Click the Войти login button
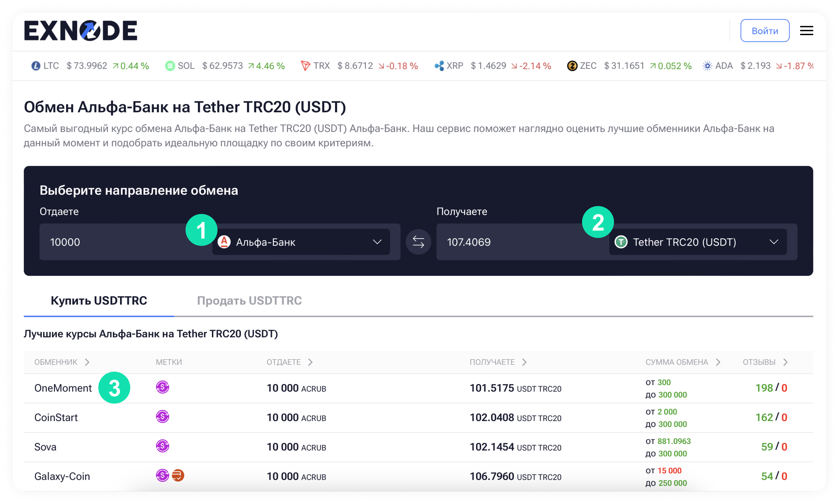 pyautogui.click(x=764, y=31)
